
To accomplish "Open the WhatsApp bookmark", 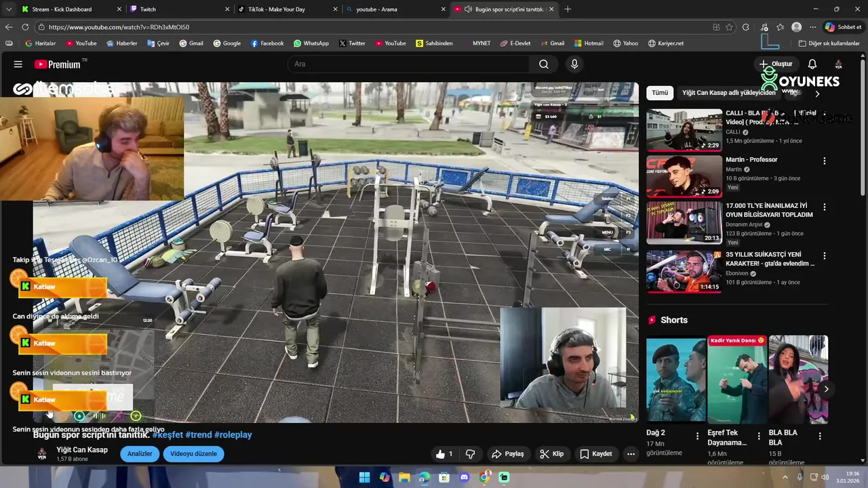I will [x=311, y=43].
